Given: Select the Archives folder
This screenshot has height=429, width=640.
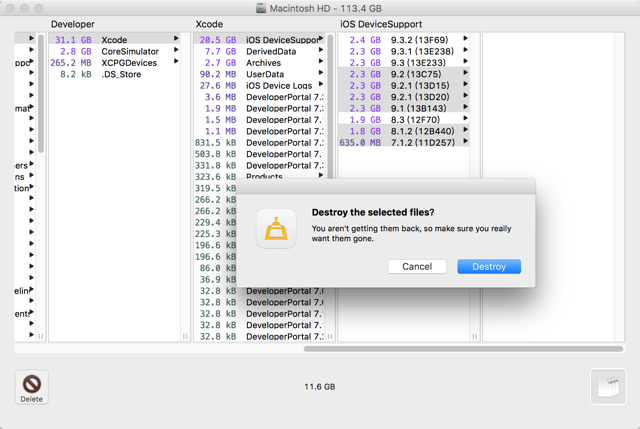Looking at the screenshot, I should click(x=259, y=62).
